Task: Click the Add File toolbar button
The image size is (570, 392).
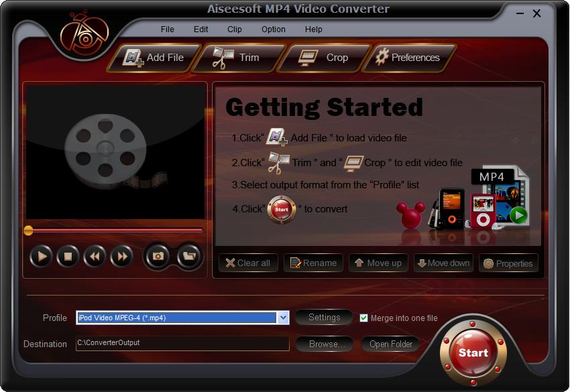Action: [x=154, y=58]
